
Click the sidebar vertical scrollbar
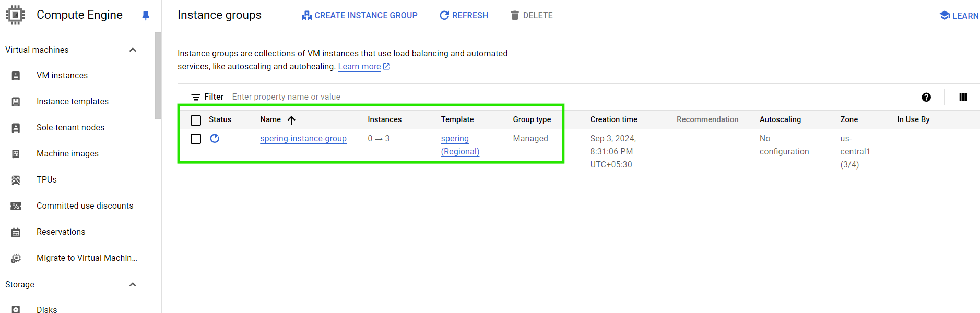158,76
